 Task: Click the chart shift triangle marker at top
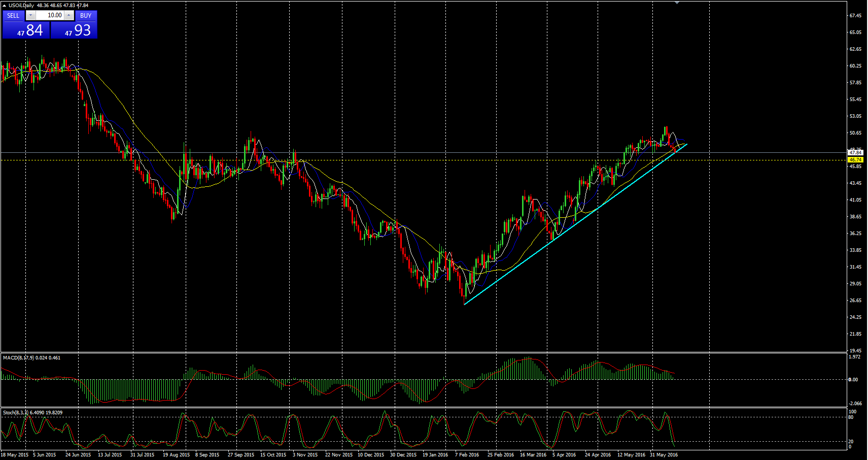tap(677, 3)
